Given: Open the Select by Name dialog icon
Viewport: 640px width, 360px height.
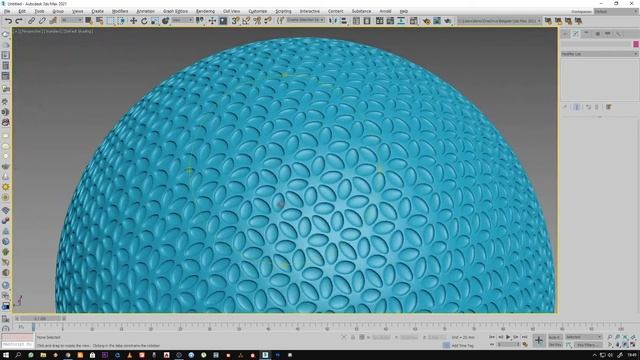Looking at the screenshot, I should point(100,20).
